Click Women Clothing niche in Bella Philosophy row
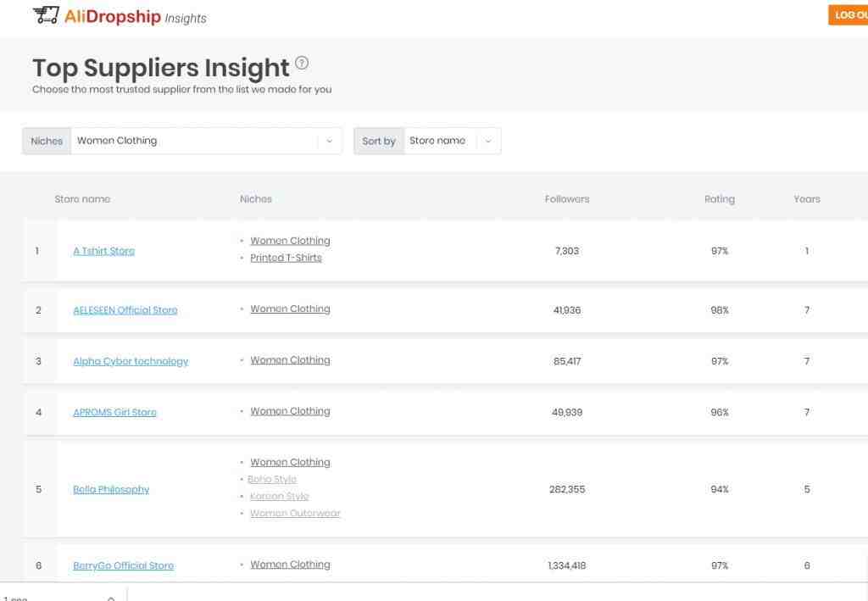Image resolution: width=868 pixels, height=601 pixels. point(290,462)
